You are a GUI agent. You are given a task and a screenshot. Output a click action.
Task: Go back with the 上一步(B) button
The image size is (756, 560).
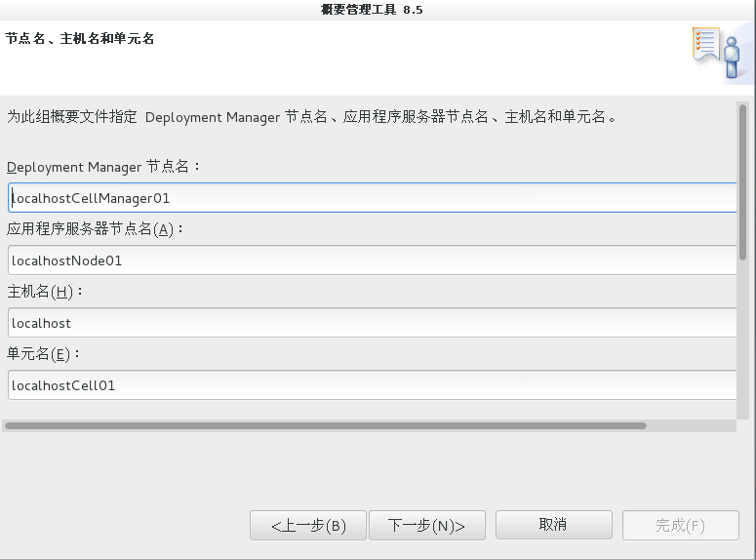point(308,525)
